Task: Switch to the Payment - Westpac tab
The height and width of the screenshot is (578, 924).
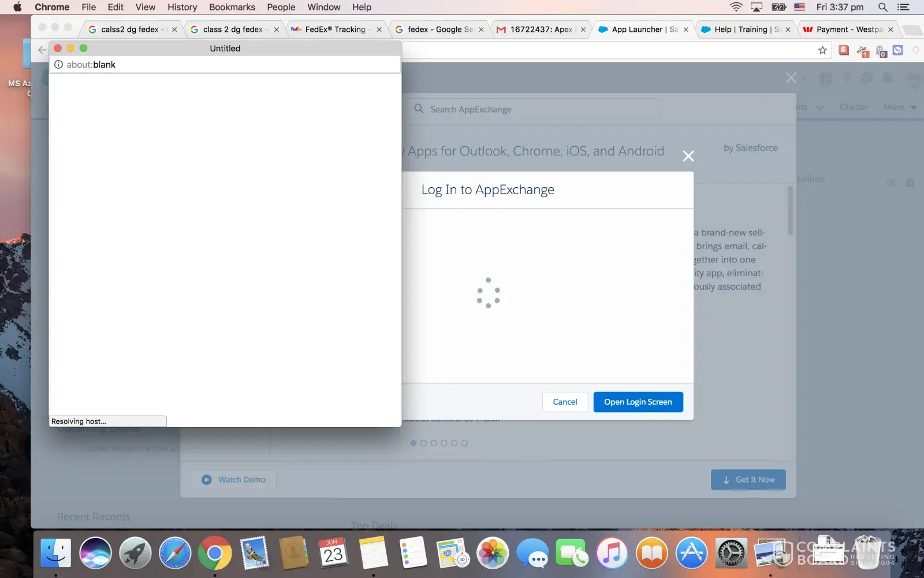Action: pyautogui.click(x=849, y=29)
